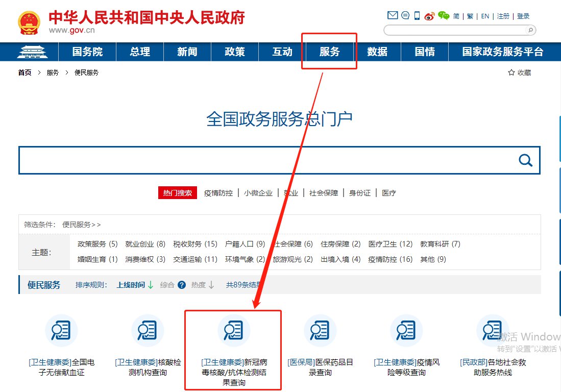Filter by topic 住房保障 (2)
The height and width of the screenshot is (392, 561).
pyautogui.click(x=340, y=244)
